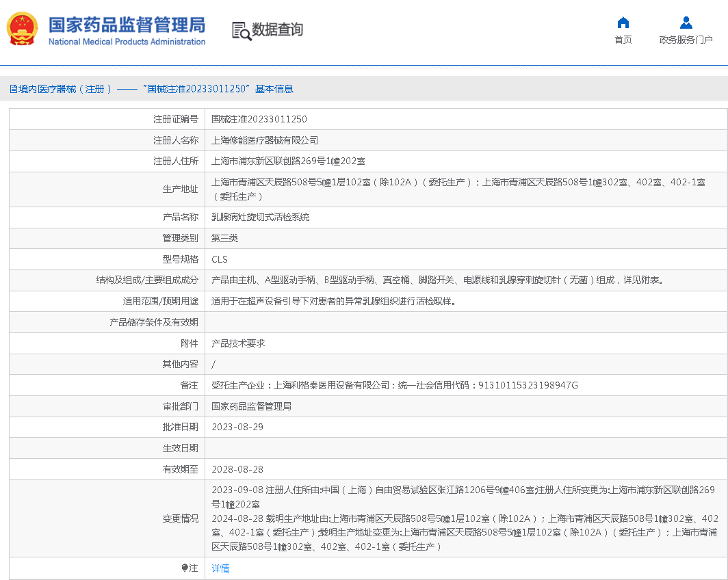Click the expiry date 2028-08-28
728x580 pixels.
coord(237,469)
